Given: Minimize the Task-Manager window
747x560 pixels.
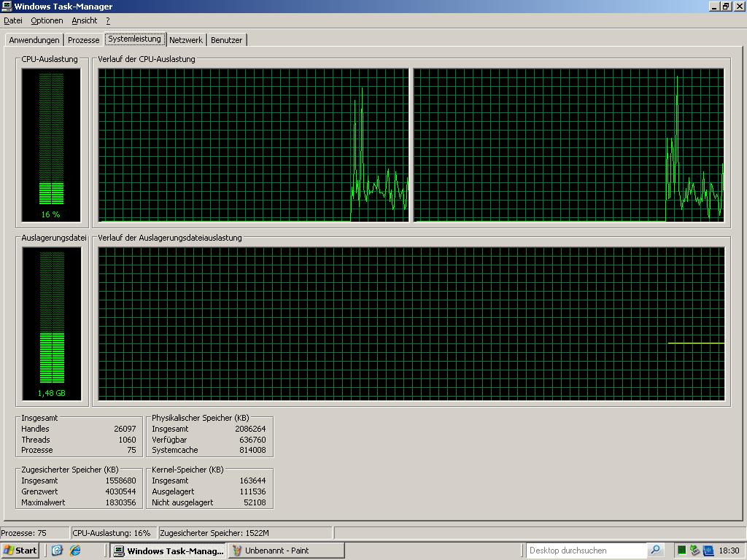Looking at the screenshot, I should [x=714, y=6].
